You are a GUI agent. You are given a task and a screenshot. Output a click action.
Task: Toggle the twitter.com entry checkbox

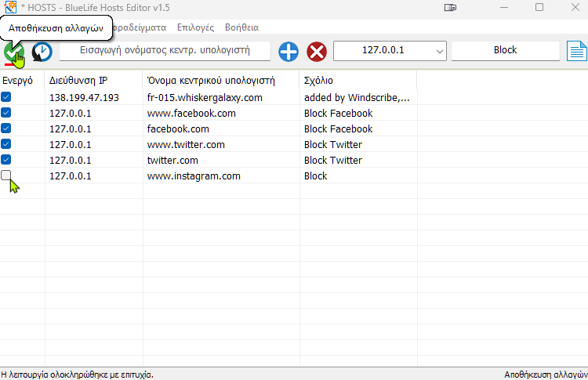point(6,160)
